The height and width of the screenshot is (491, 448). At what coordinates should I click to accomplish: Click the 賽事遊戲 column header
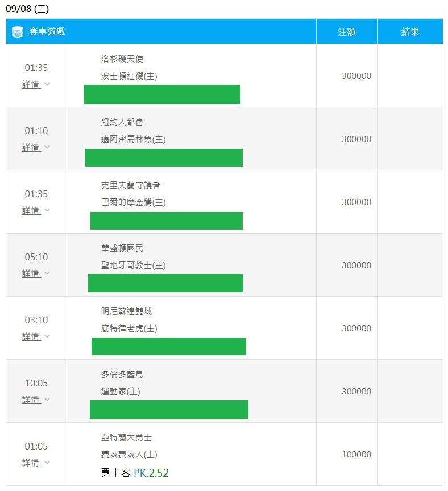pyautogui.click(x=47, y=31)
